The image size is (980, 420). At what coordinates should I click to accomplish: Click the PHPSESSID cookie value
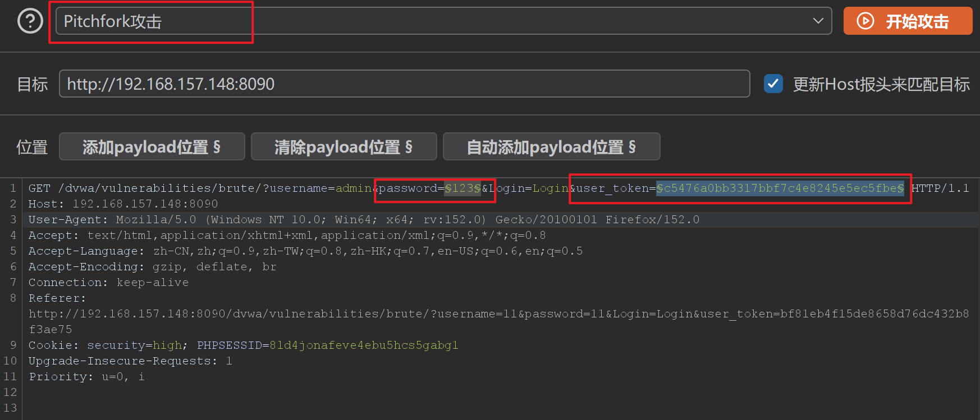364,345
